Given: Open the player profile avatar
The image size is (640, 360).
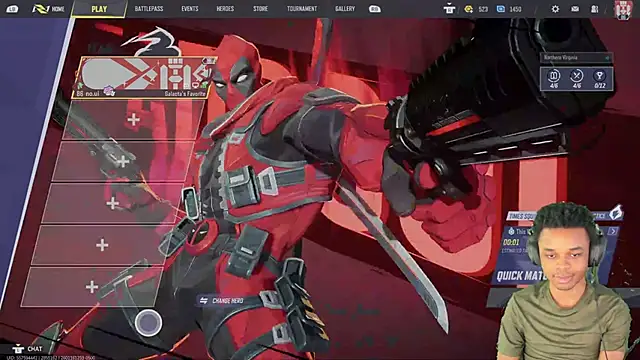Looking at the screenshot, I should click(x=623, y=9).
